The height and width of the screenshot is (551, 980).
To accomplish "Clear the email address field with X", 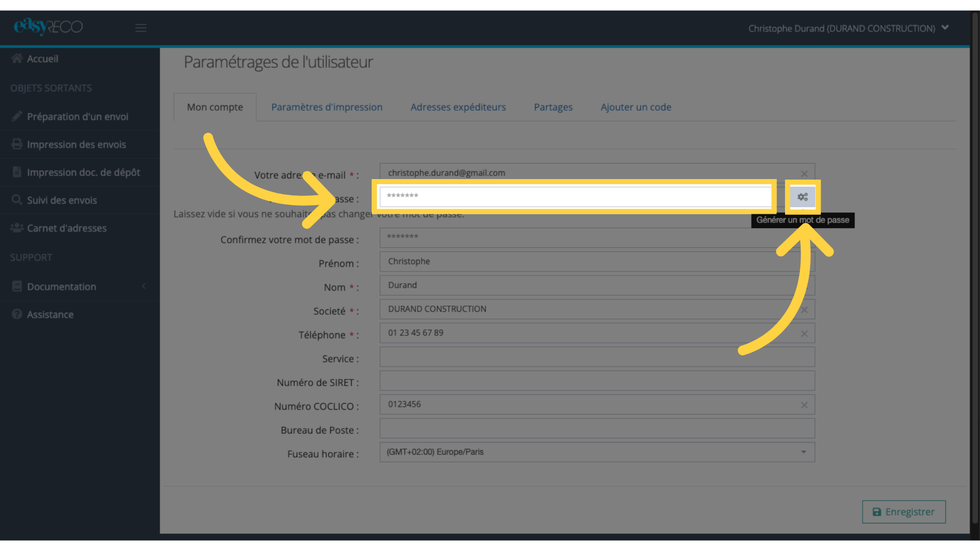I will tap(804, 173).
